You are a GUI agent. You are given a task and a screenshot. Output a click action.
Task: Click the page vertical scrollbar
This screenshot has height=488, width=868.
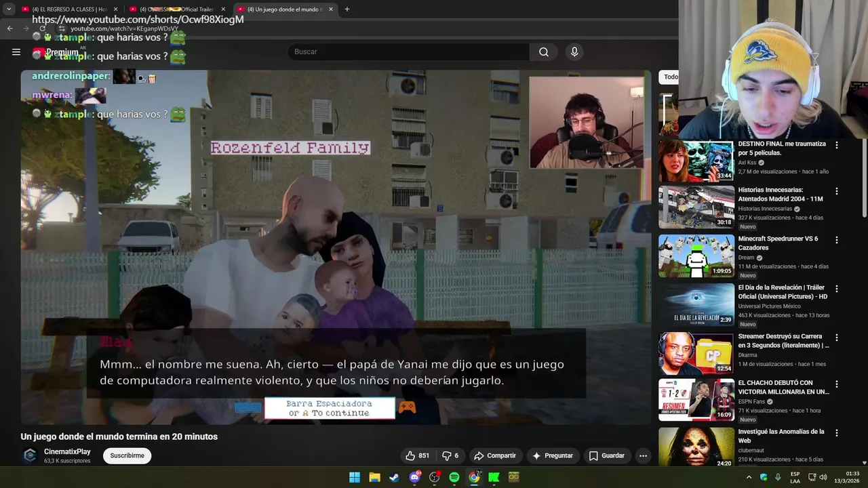click(864, 176)
